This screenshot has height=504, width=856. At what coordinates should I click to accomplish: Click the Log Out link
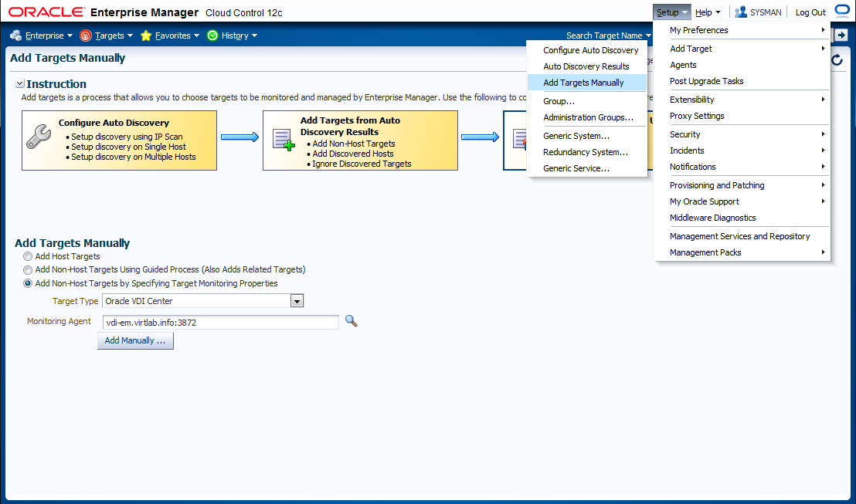[x=810, y=12]
